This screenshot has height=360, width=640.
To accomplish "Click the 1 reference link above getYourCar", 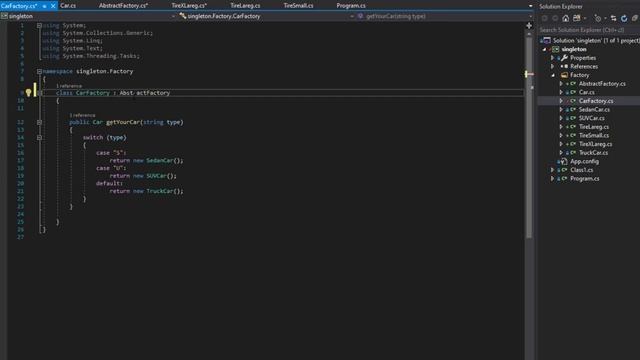I will pyautogui.click(x=82, y=115).
